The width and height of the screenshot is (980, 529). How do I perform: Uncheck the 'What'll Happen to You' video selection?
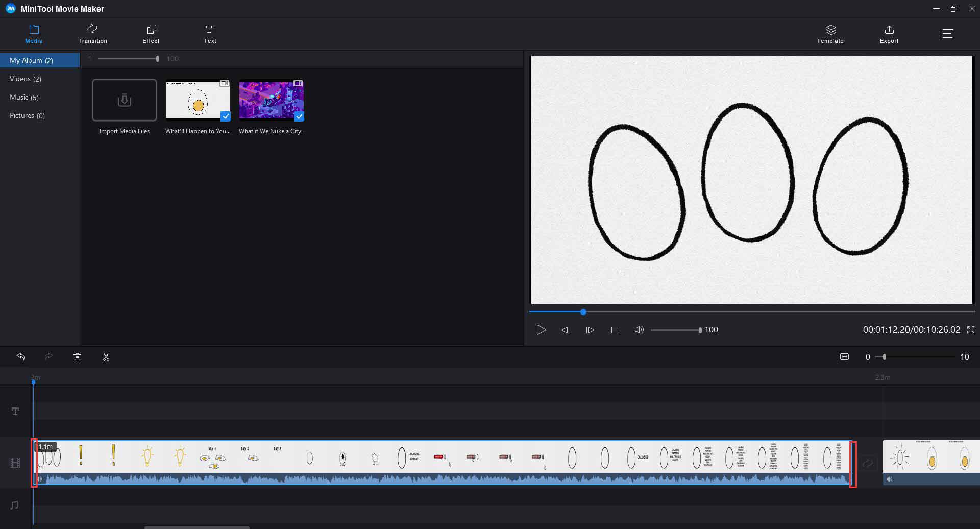click(226, 116)
